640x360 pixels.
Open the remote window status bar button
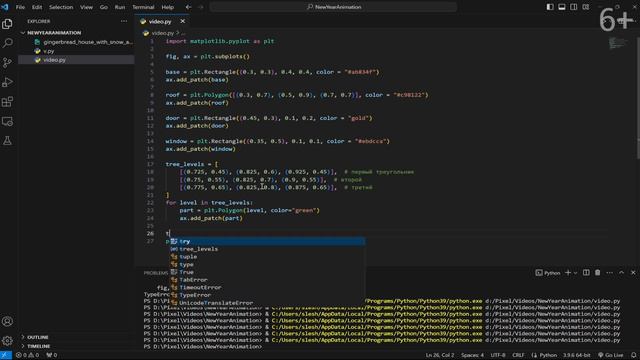point(6,355)
